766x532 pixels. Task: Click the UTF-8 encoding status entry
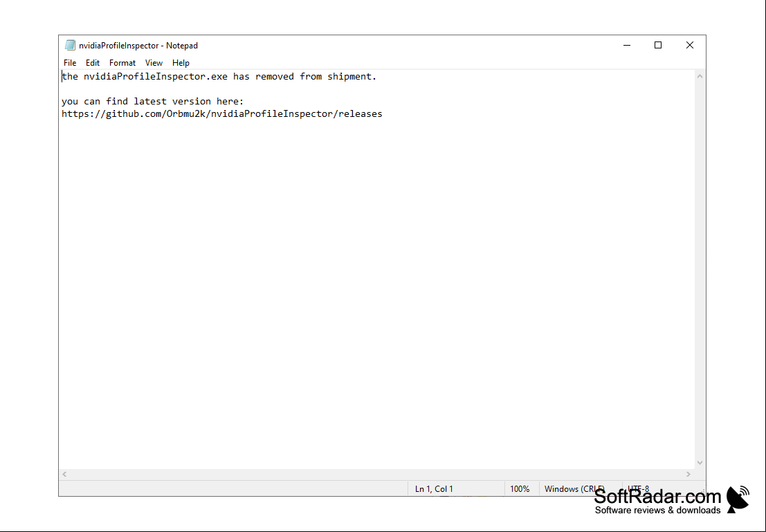tap(638, 488)
